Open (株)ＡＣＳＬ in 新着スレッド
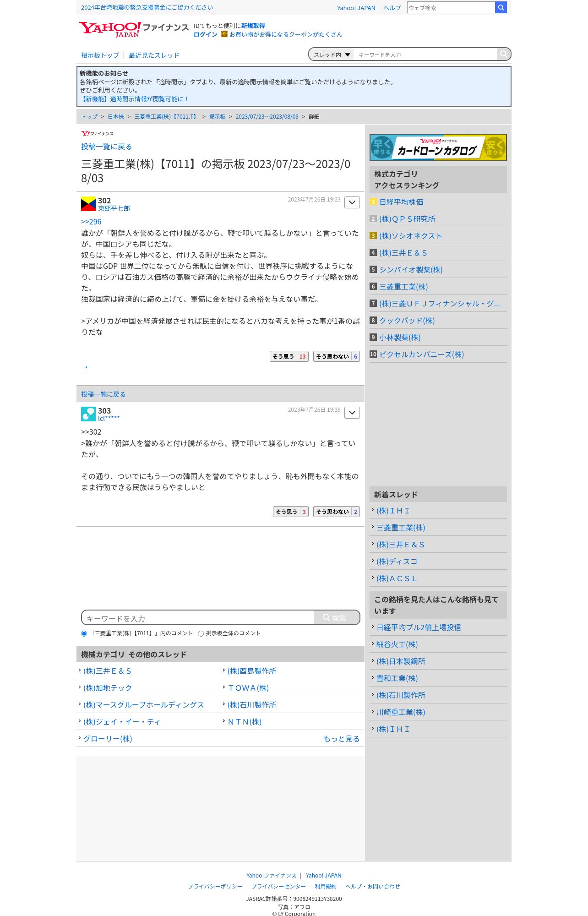 [x=397, y=578]
